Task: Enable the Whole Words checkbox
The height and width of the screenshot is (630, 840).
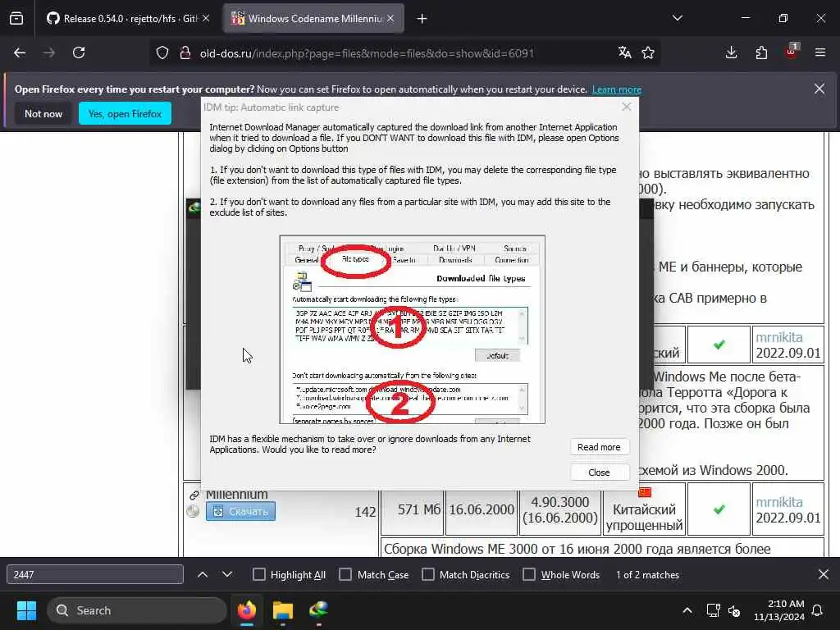Action: [x=529, y=574]
